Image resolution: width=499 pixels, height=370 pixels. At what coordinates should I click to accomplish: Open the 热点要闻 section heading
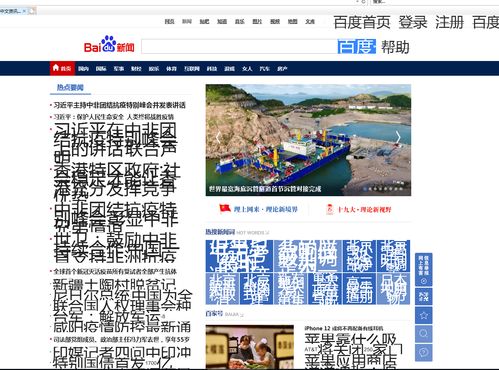[x=70, y=87]
